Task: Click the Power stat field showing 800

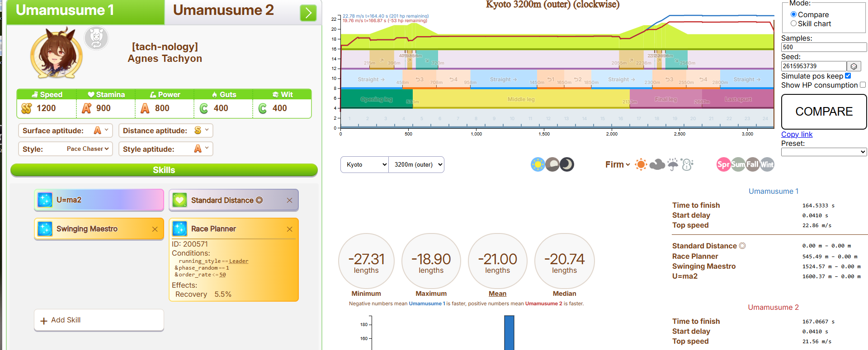Action: point(165,108)
